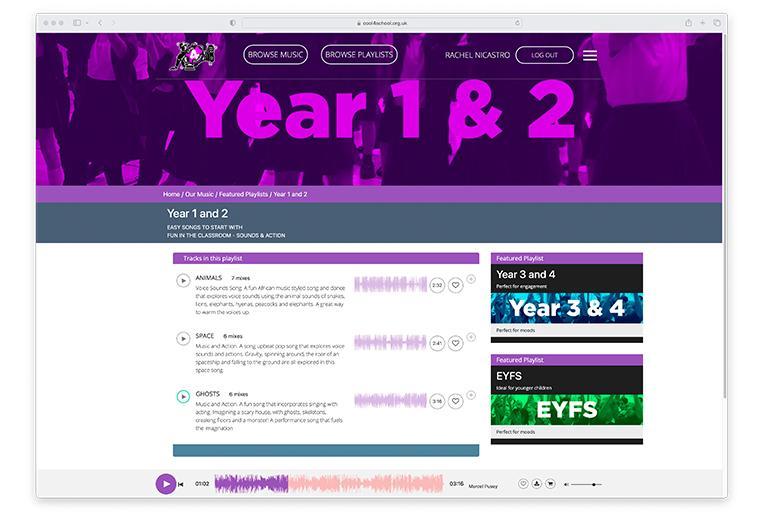This screenshot has width=768, height=514.
Task: Open the EYFS featured playlist banner
Action: pos(567,410)
